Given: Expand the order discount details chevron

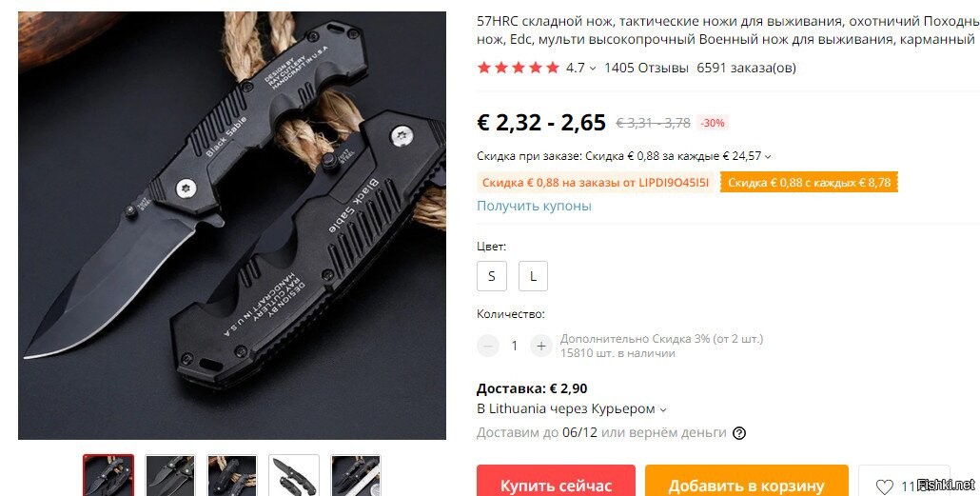Looking at the screenshot, I should click(x=768, y=156).
